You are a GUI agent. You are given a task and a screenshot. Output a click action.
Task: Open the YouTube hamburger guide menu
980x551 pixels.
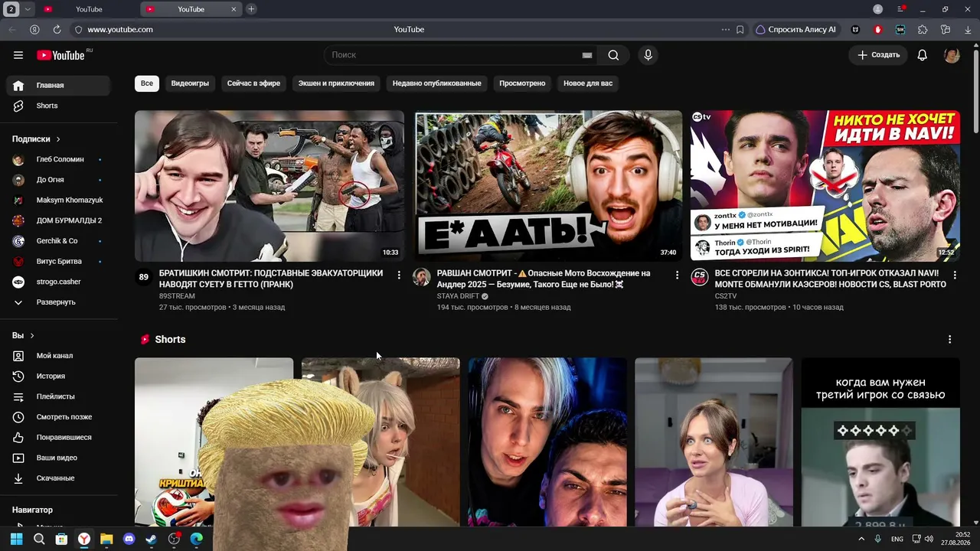[18, 55]
